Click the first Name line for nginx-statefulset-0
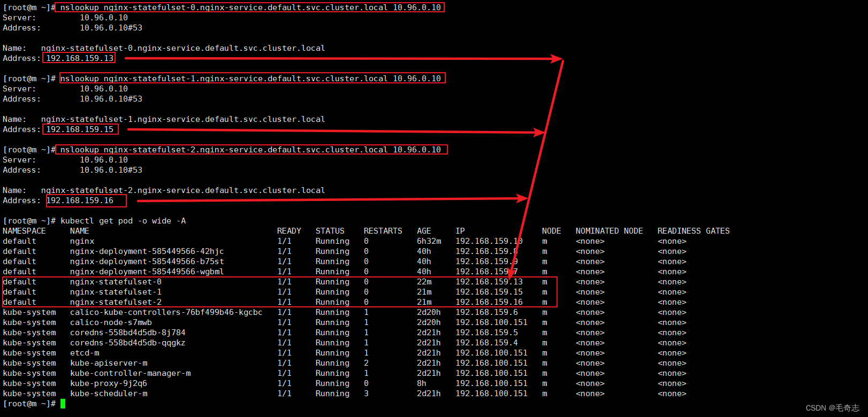The width and height of the screenshot is (868, 417). point(164,48)
